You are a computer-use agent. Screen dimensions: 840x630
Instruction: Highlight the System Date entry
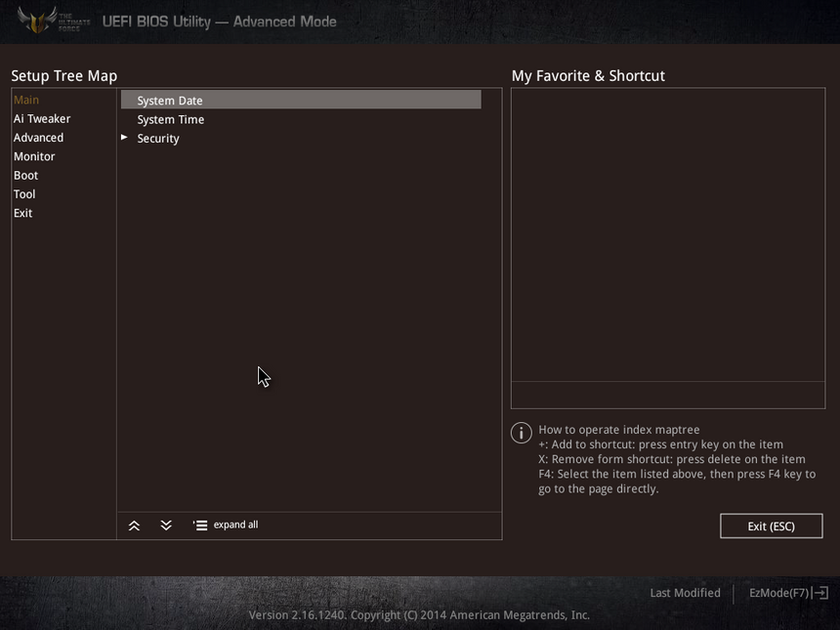click(170, 101)
